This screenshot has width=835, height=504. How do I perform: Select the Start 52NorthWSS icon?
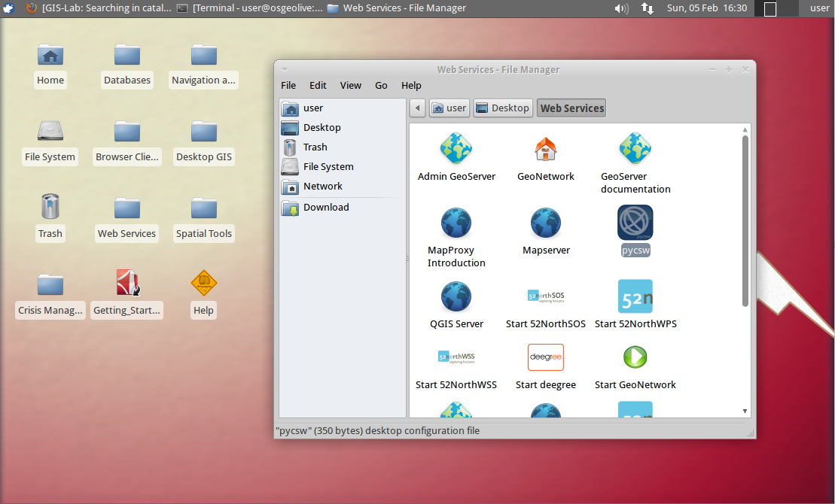(456, 357)
